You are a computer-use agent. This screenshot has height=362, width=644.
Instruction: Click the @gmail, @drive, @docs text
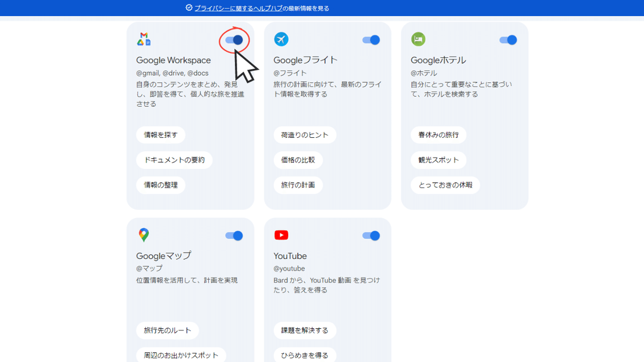tap(172, 73)
